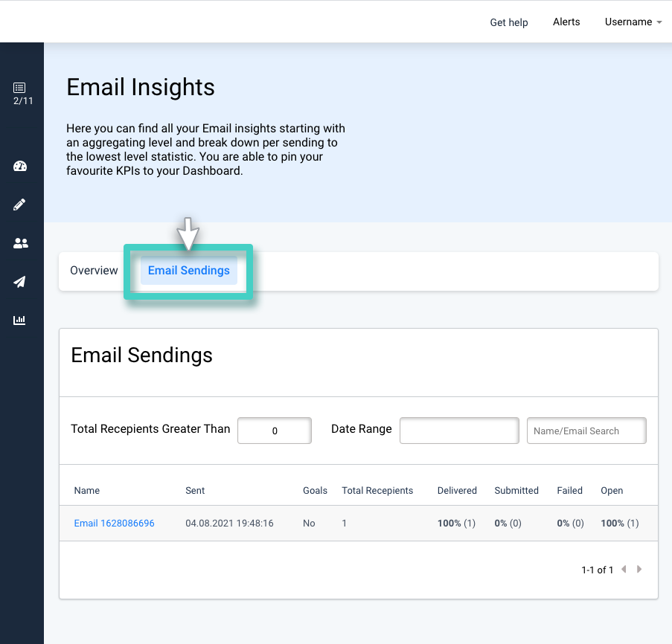Image resolution: width=672 pixels, height=644 pixels.
Task: Click the Failed column header
Action: coord(569,491)
